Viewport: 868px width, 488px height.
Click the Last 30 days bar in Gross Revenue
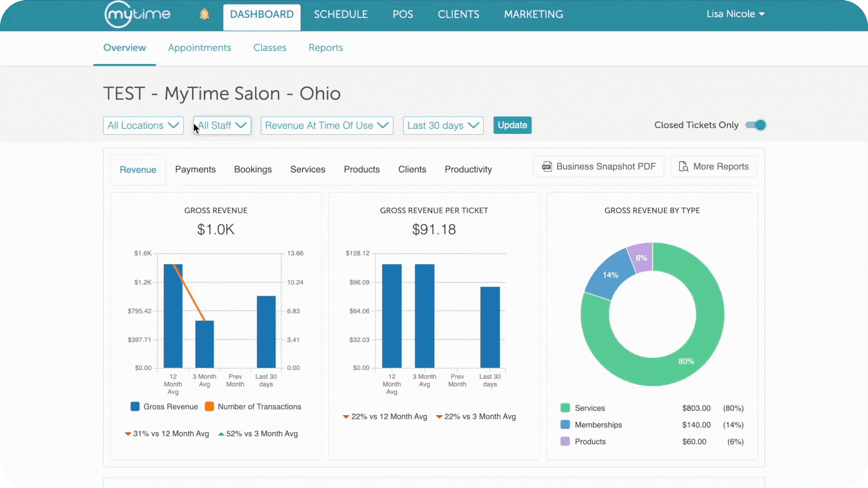pyautogui.click(x=266, y=332)
